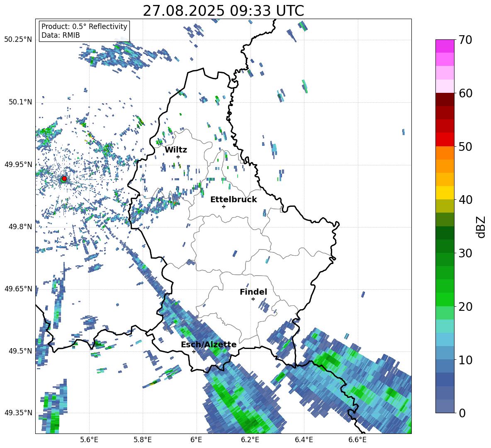
Task: Click the 49.5°N latitude label
Action: coord(20,351)
